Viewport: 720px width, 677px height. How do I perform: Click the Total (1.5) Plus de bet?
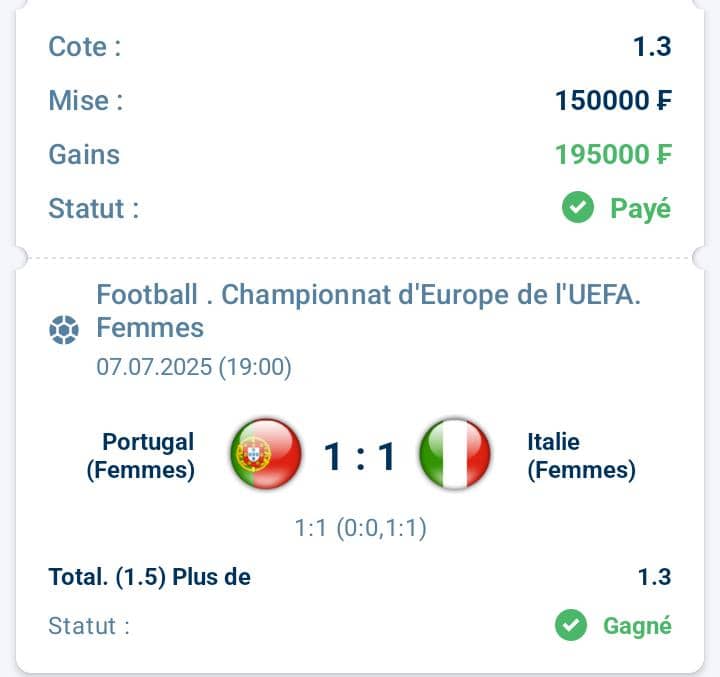(149, 577)
